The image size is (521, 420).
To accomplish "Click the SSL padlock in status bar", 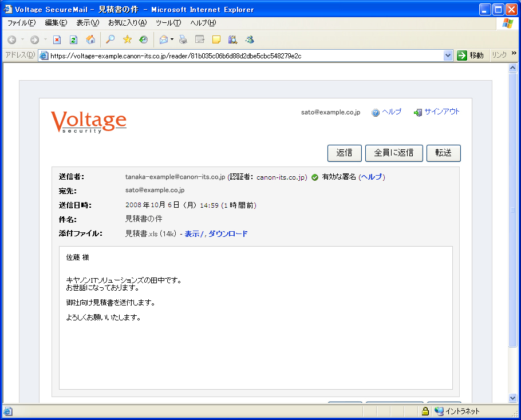I will pos(425,411).
